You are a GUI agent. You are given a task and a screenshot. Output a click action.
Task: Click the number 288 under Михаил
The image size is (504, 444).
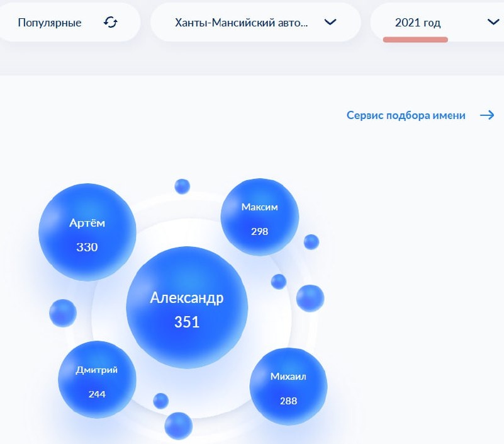click(288, 401)
